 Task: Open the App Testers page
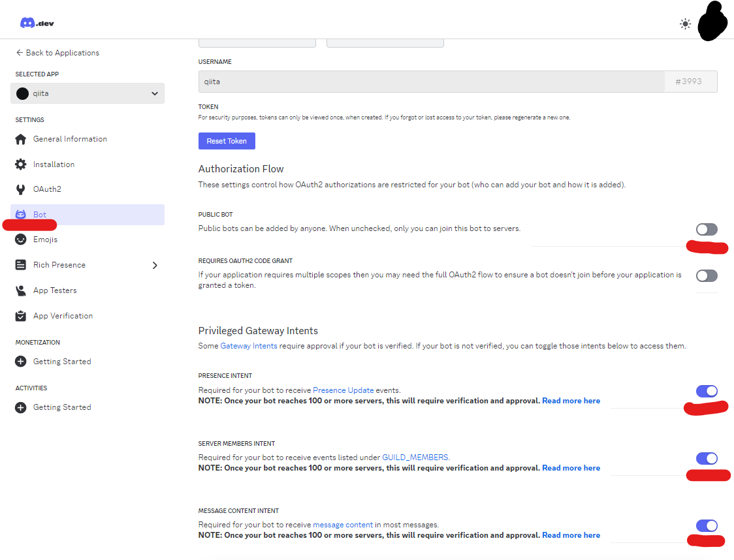point(55,290)
